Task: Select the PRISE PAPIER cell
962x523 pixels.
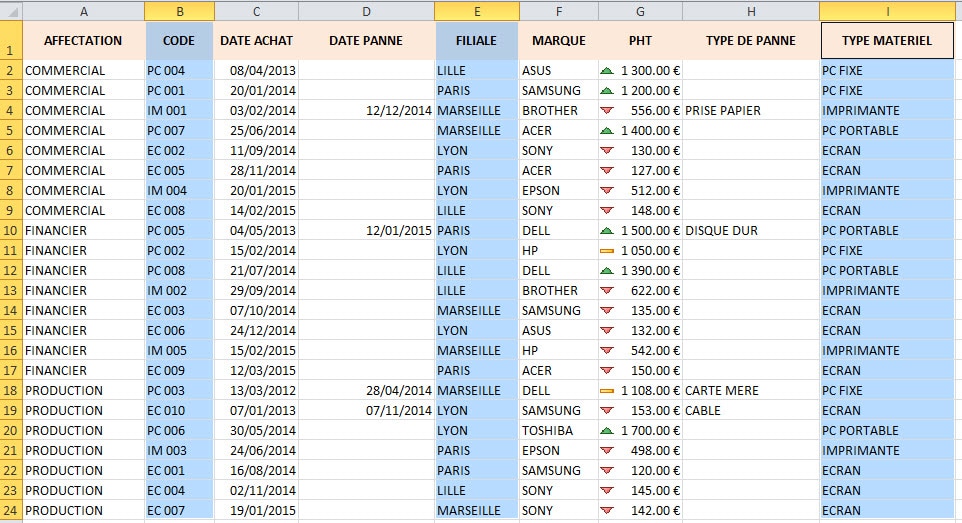Action: [750, 110]
